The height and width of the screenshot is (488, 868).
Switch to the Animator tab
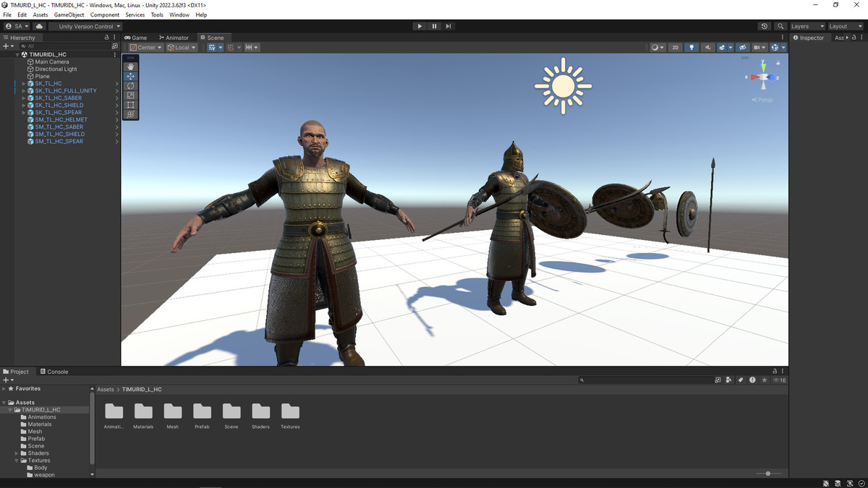[x=174, y=38]
